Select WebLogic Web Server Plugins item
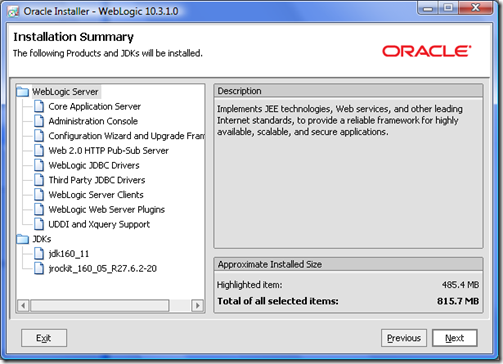Screen dimensions: 503x364 click(x=107, y=209)
